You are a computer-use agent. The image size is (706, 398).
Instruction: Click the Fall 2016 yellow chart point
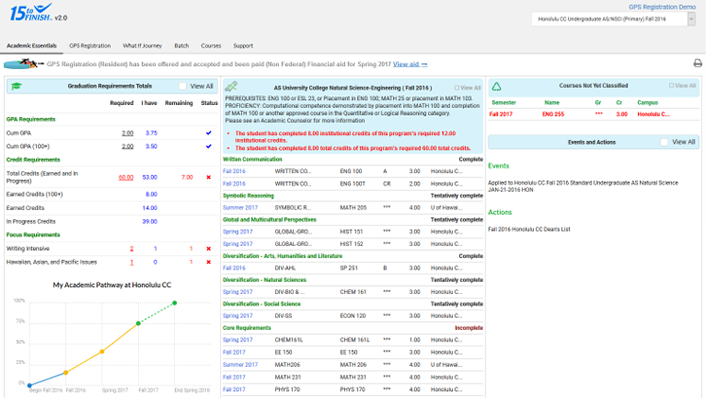click(x=66, y=372)
